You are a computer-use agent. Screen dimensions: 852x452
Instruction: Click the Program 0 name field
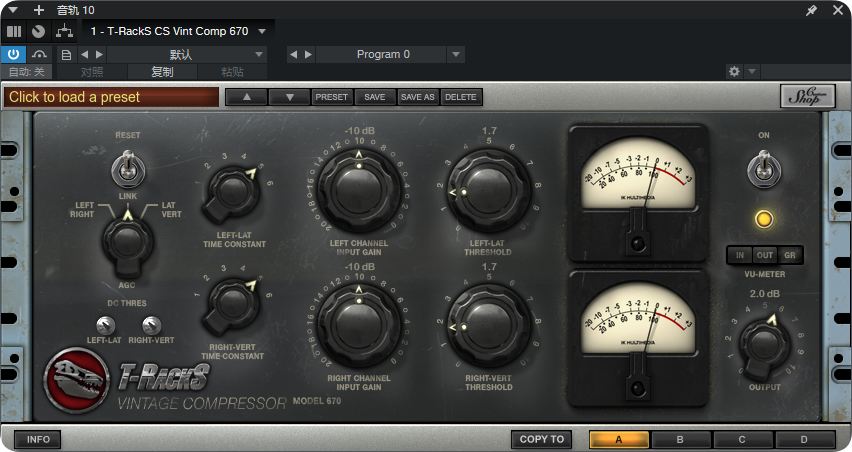[383, 54]
